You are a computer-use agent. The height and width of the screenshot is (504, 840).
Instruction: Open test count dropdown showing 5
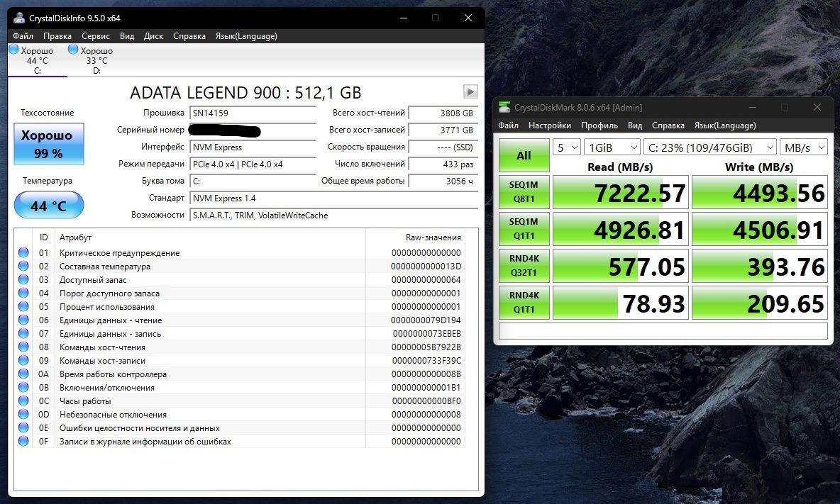click(567, 147)
